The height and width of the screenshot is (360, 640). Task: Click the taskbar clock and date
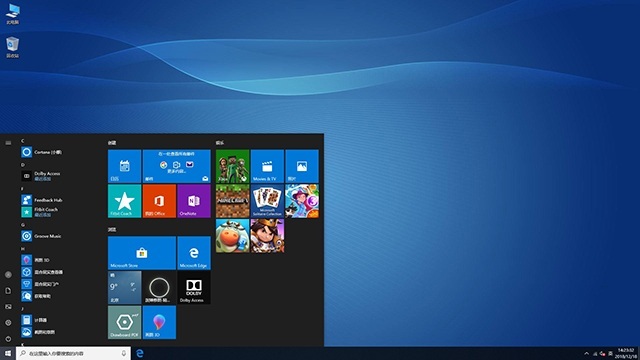pyautogui.click(x=627, y=353)
